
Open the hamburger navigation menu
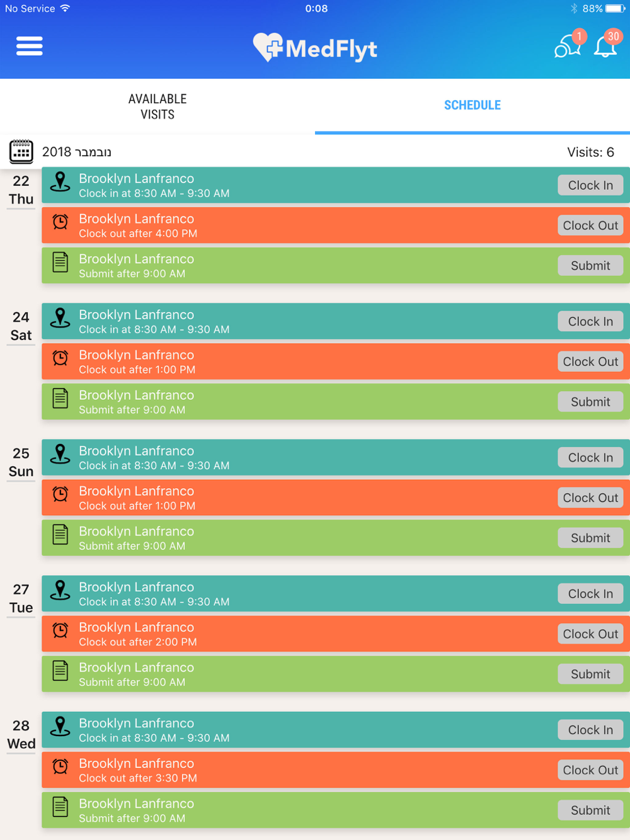point(29,46)
